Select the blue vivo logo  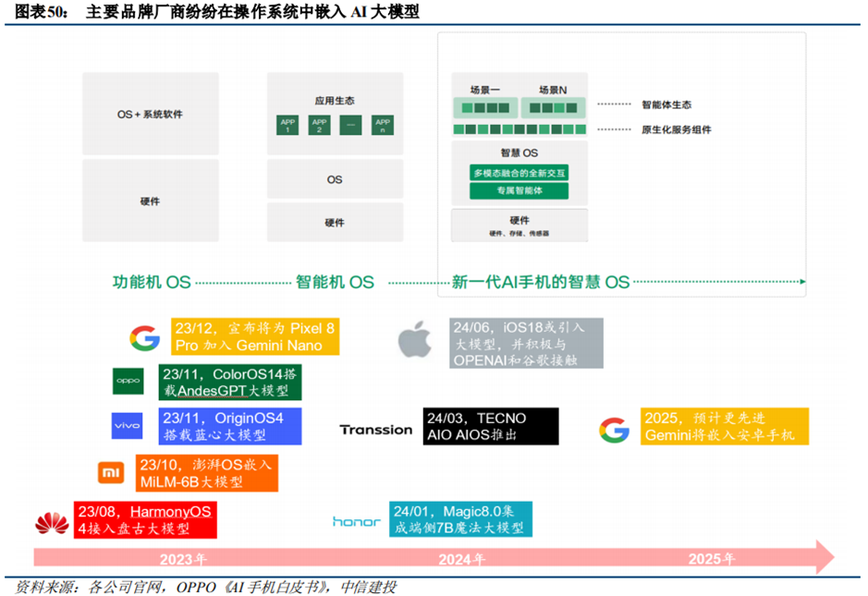[x=127, y=426]
